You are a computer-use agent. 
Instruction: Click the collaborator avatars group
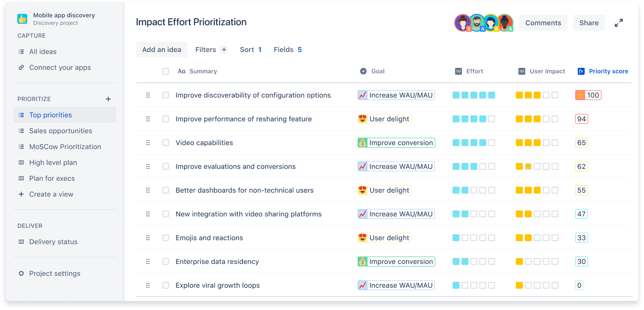[x=483, y=22]
